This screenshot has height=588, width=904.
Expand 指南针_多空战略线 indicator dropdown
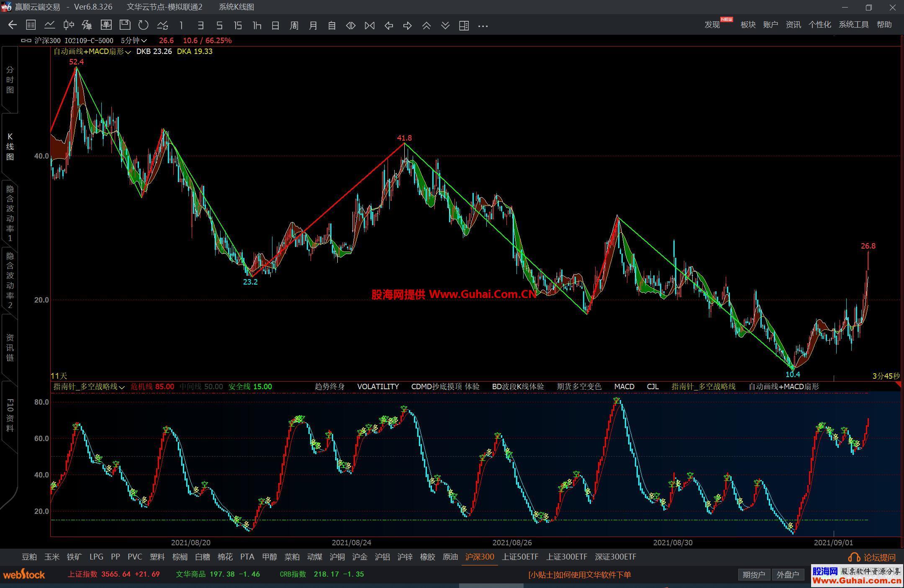tap(122, 387)
